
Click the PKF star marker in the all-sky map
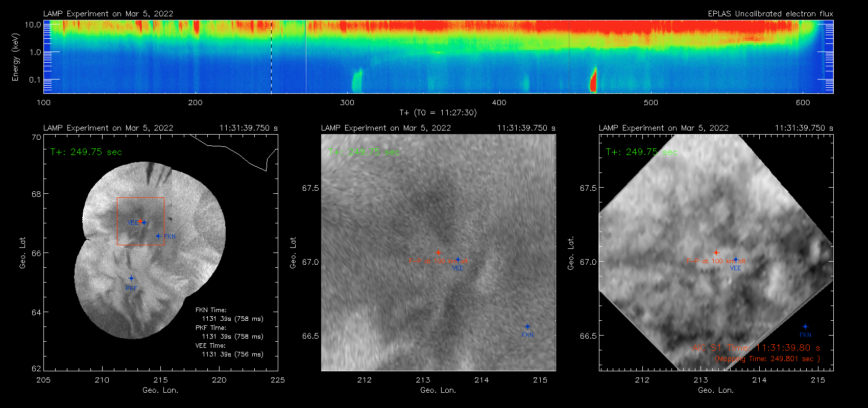coord(131,278)
